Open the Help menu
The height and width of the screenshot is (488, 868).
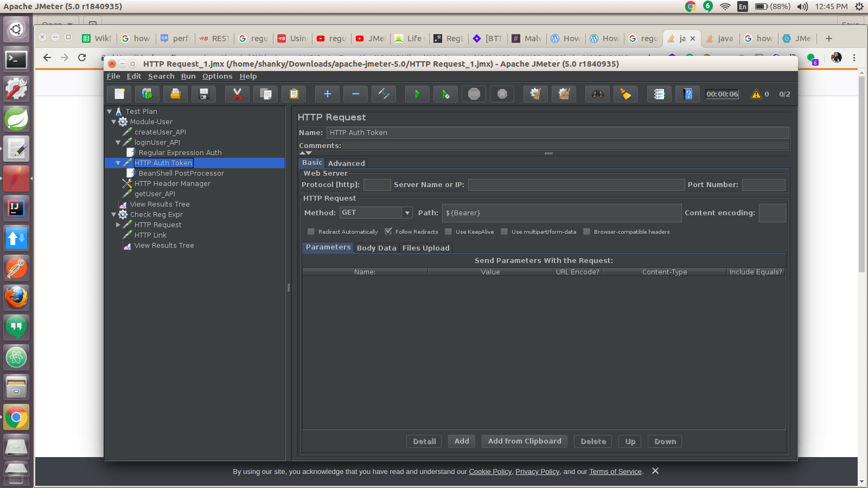[248, 76]
